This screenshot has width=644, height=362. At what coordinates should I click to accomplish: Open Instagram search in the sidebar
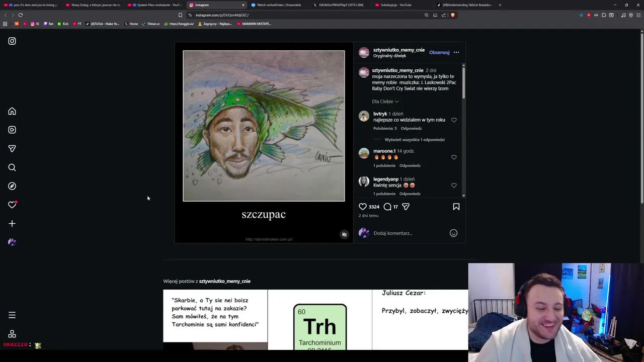coord(12,167)
